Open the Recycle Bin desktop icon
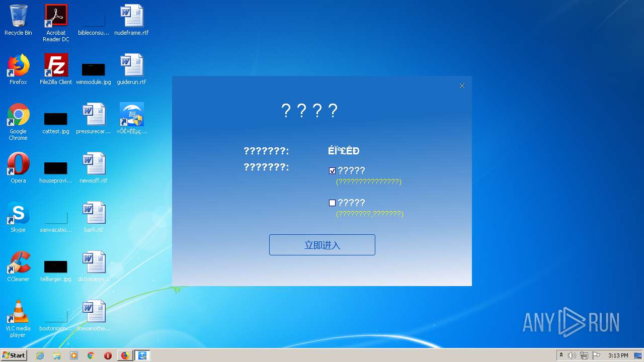Viewport: 644px width, 362px height. (x=18, y=20)
